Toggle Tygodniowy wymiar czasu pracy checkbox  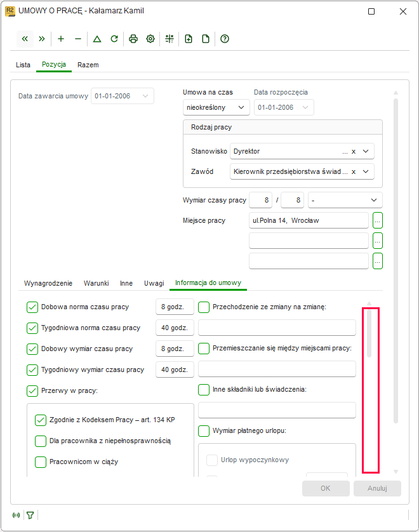coord(32,370)
